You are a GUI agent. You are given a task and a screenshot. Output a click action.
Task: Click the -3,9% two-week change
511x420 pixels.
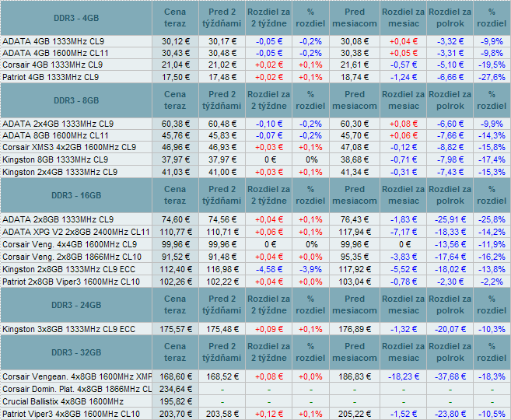point(310,269)
